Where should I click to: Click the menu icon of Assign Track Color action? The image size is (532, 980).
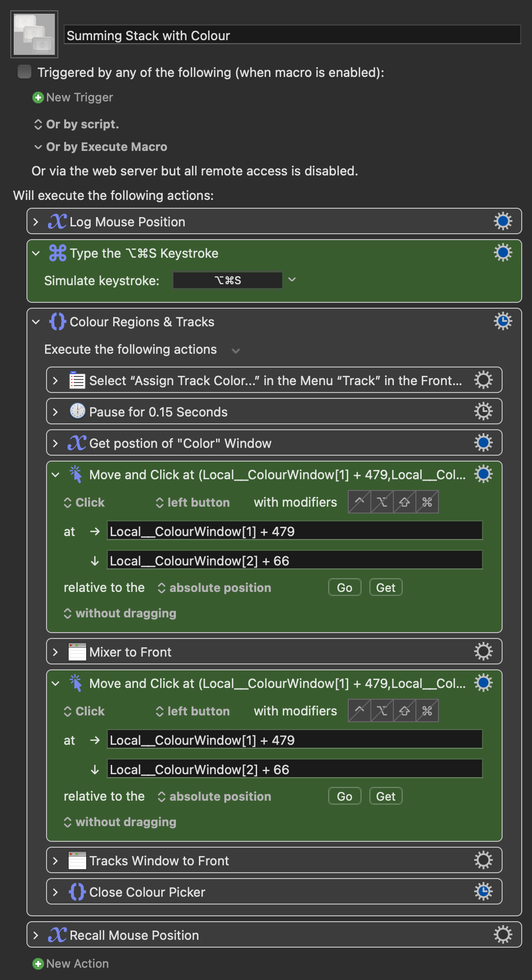click(x=77, y=380)
